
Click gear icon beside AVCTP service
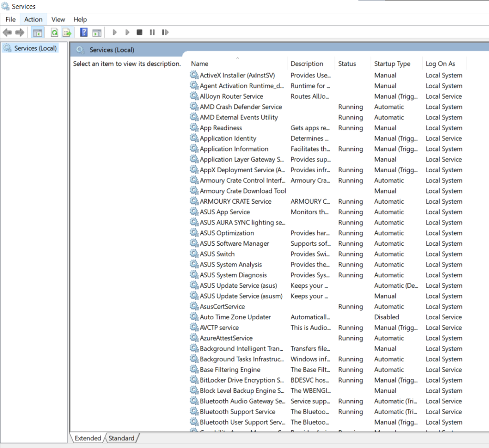pos(194,327)
